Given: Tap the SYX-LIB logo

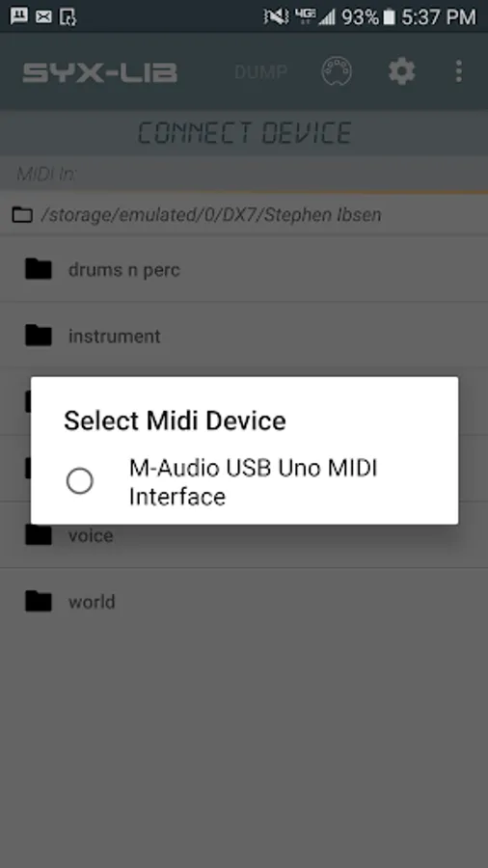Looking at the screenshot, I should pyautogui.click(x=99, y=72).
